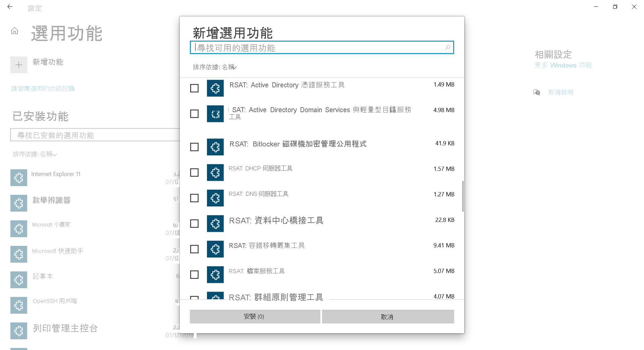Click 41.9 KB size of Bitlocker row
Image resolution: width=644 pixels, height=350 pixels.
point(445,143)
